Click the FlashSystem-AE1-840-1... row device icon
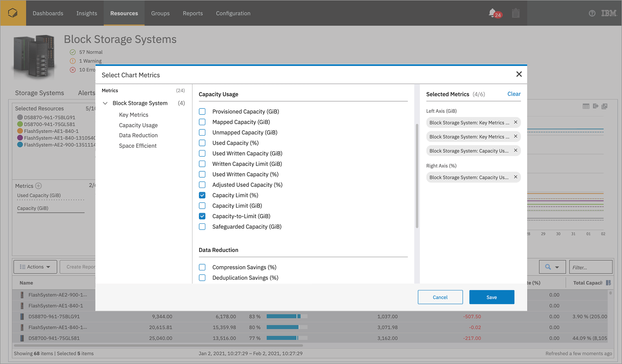The width and height of the screenshot is (622, 364). click(x=22, y=327)
